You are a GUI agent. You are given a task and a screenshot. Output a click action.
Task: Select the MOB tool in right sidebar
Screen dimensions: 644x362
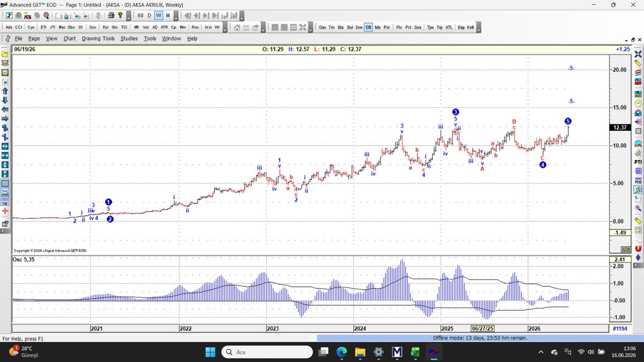click(638, 181)
